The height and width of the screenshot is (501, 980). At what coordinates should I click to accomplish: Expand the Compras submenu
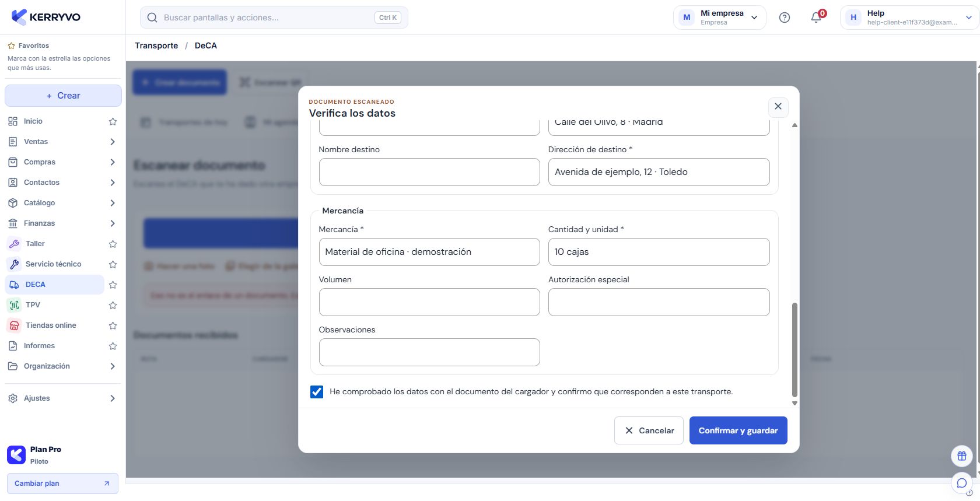tap(113, 162)
